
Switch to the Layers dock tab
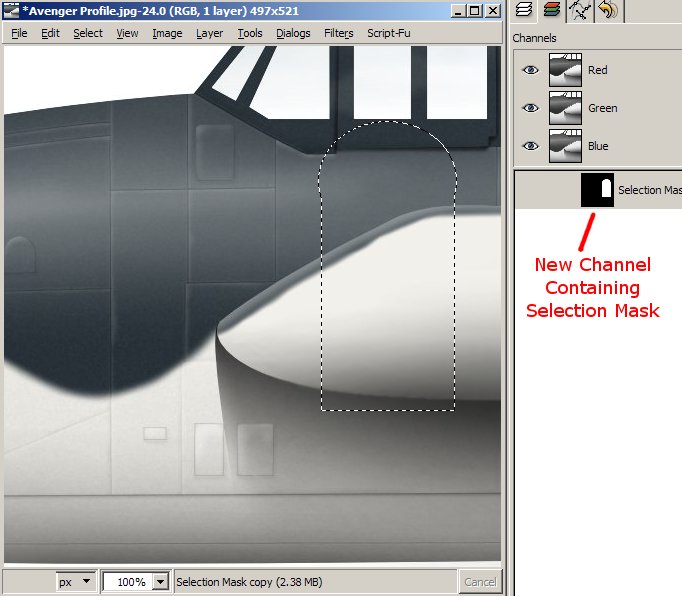click(524, 10)
